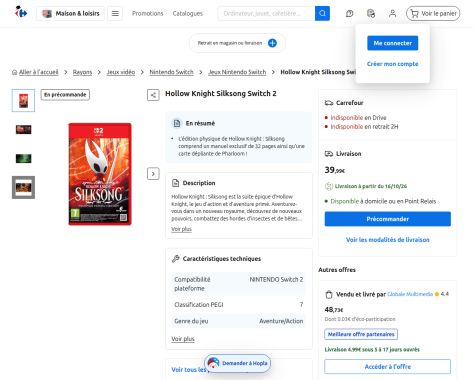Click Genre du jeu row
Screen dimensions: 475x380
coord(239,321)
